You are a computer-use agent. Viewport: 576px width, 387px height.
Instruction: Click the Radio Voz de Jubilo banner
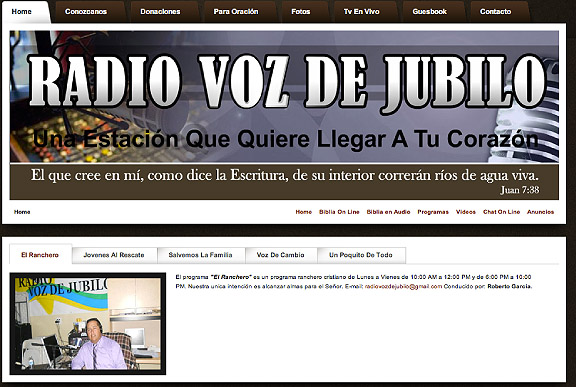pyautogui.click(x=284, y=97)
